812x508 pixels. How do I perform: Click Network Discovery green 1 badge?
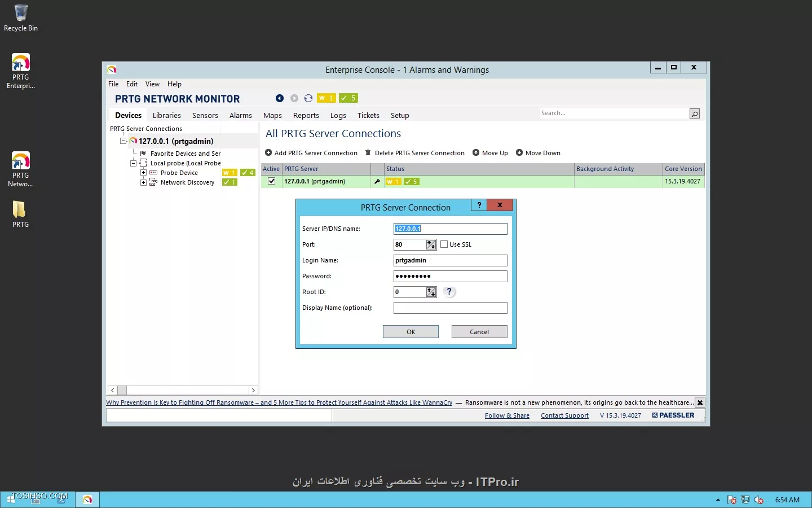point(230,182)
